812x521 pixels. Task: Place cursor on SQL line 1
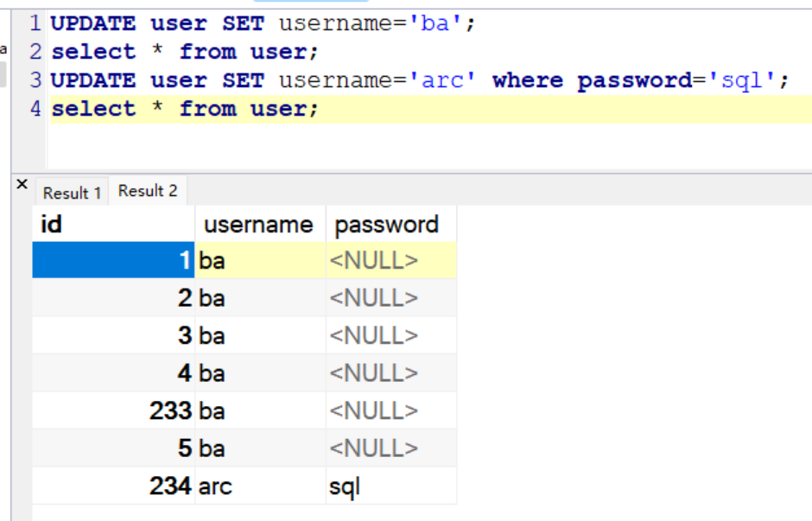[263, 23]
